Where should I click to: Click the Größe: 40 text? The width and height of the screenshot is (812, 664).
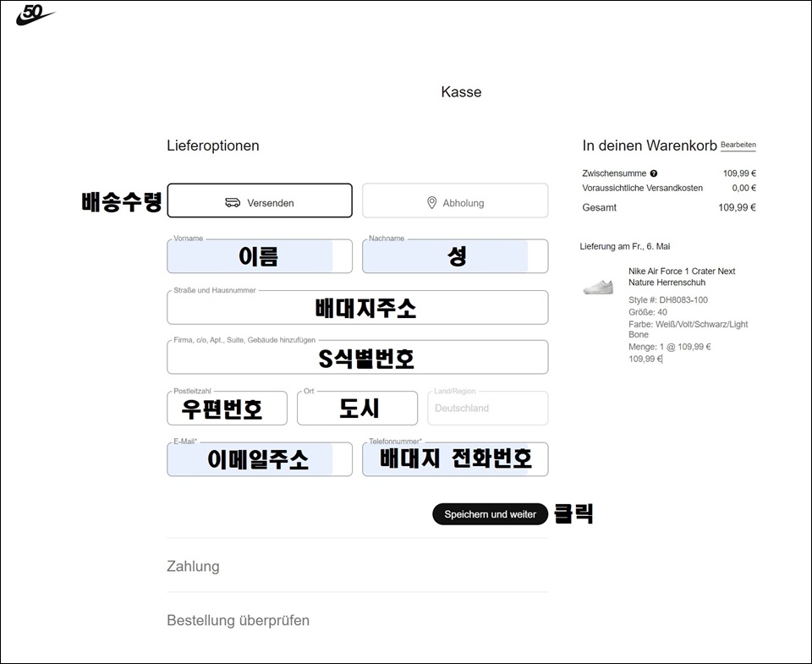[647, 312]
